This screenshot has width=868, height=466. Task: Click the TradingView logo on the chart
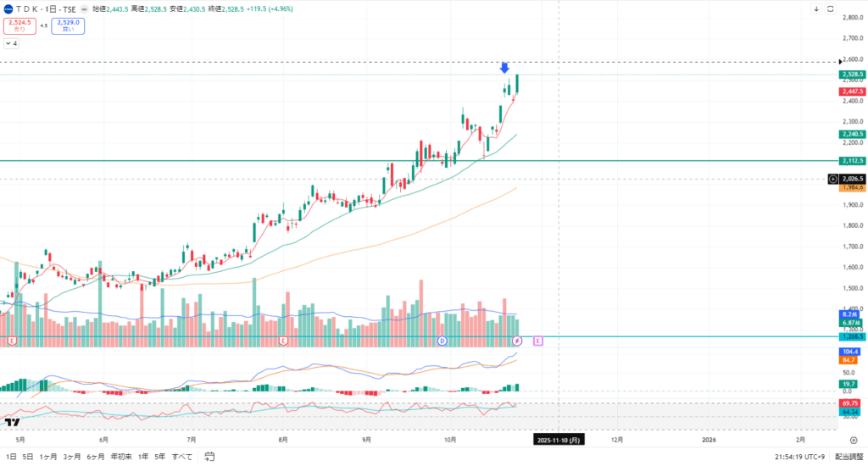click(x=12, y=422)
